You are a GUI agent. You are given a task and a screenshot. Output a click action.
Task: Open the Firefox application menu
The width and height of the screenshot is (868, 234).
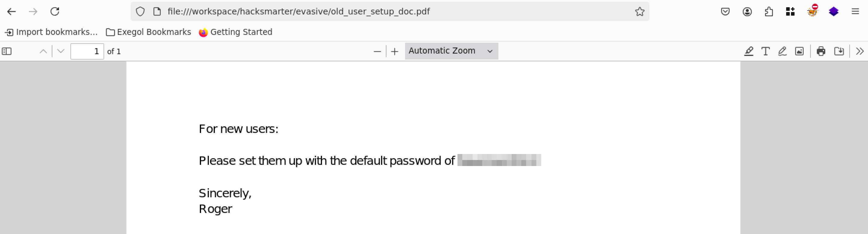(855, 11)
